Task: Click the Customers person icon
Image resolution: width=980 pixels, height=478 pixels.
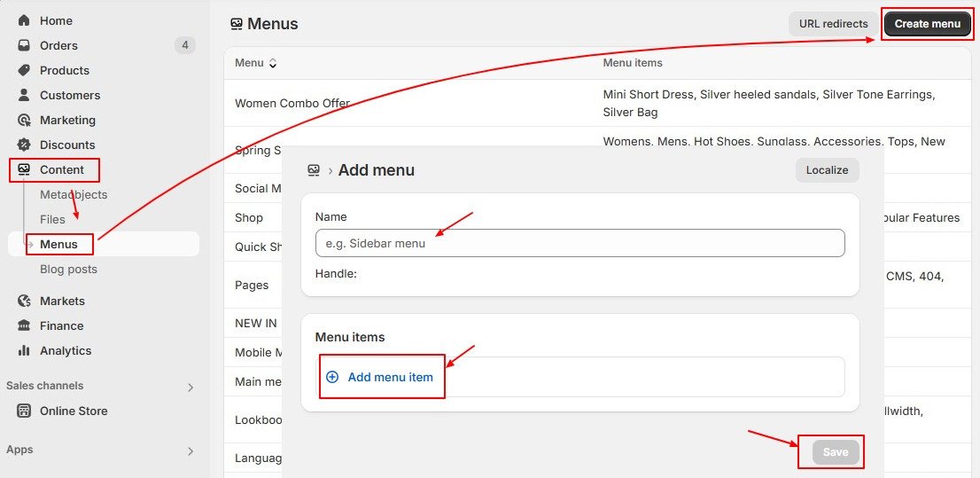Action: coord(24,95)
